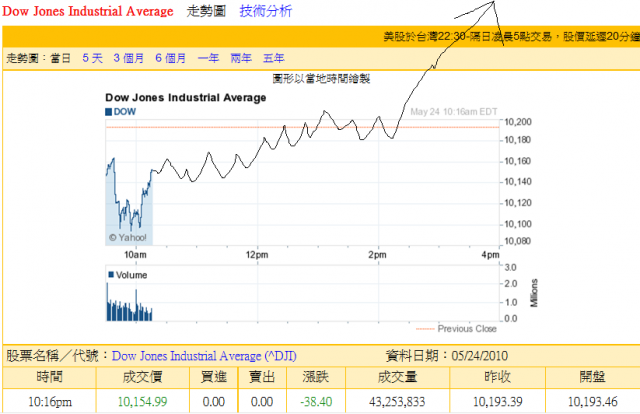
Task: Click the 成交量 value 43,253,833
Action: 397,402
